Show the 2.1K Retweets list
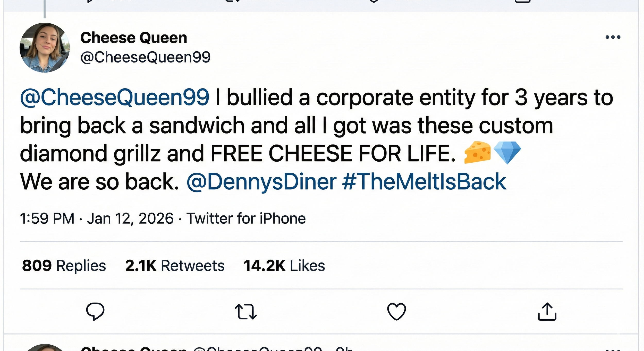Screen dimensions: 644x351 (175, 266)
